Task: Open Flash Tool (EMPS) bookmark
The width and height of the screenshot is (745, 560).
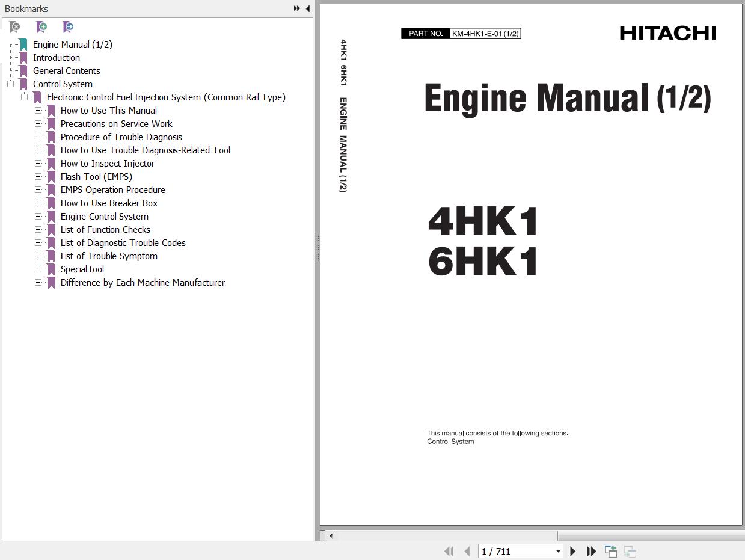Action: click(x=96, y=177)
